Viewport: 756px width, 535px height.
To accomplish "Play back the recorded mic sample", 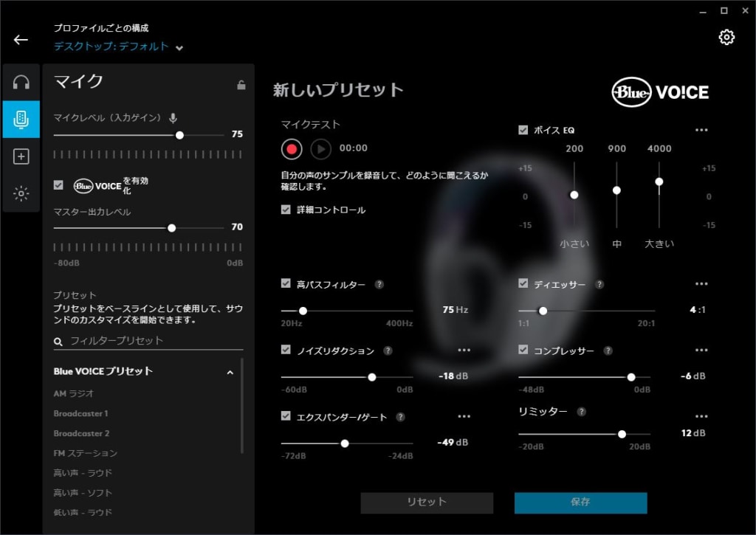I will (320, 149).
